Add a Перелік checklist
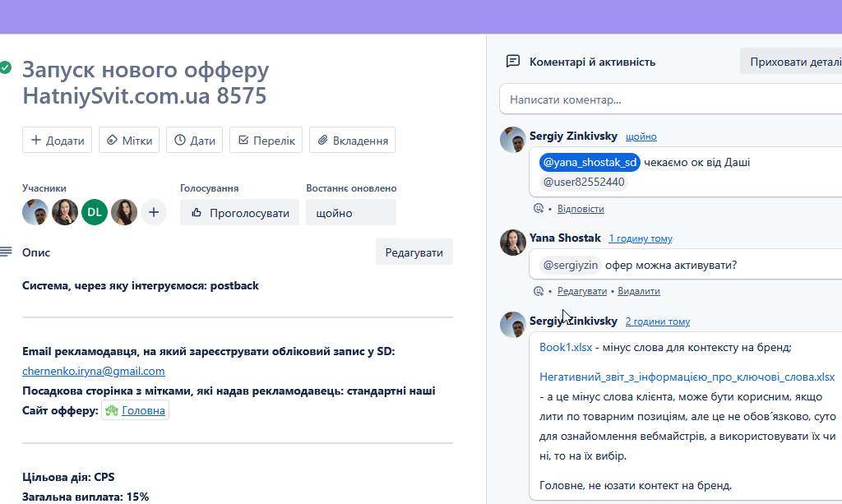 (x=266, y=140)
